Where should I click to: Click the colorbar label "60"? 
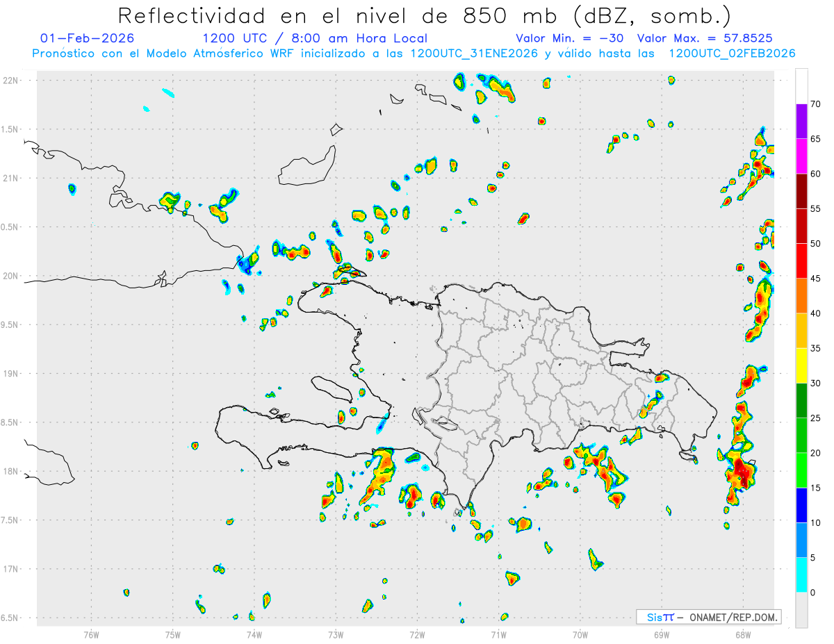click(x=816, y=174)
